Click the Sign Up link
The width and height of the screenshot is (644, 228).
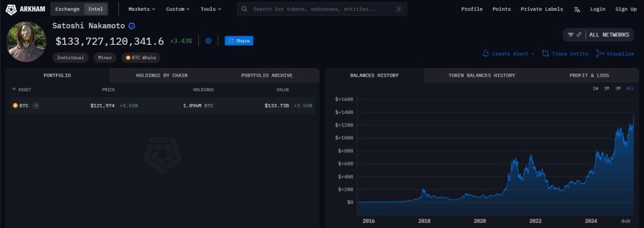click(626, 9)
